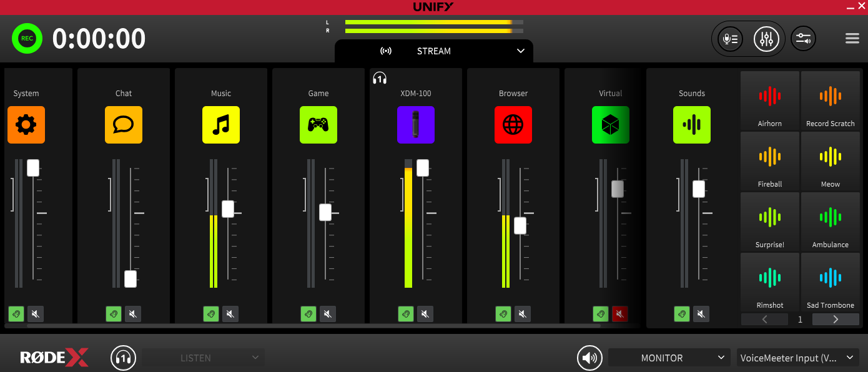868x372 pixels.
Task: Toggle listen on the System channel
Action: coord(16,314)
